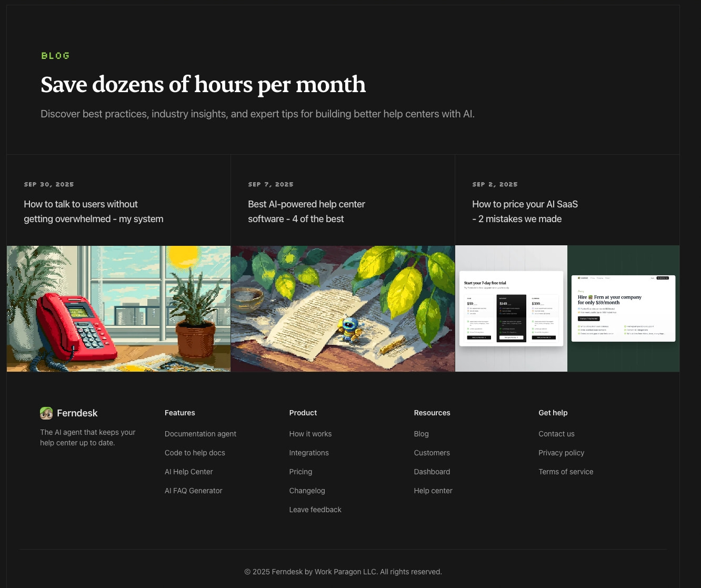
Task: Open AI FAQ Generator link
Action: click(194, 491)
